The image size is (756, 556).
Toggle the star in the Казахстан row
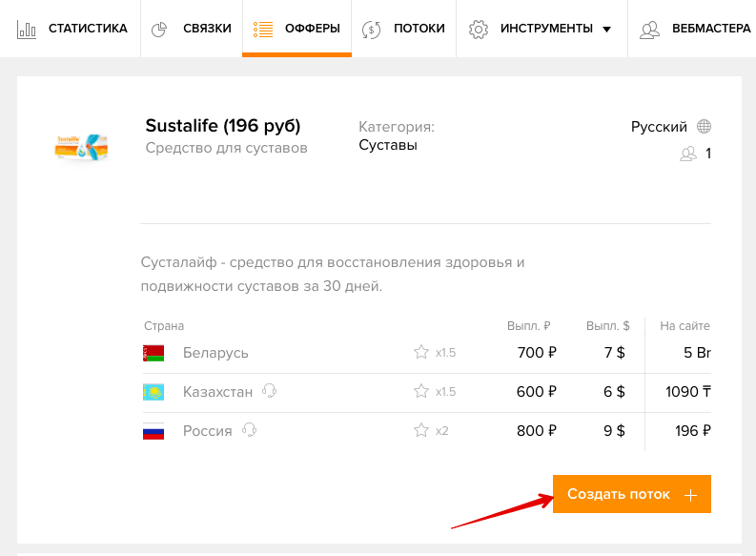[x=421, y=391]
